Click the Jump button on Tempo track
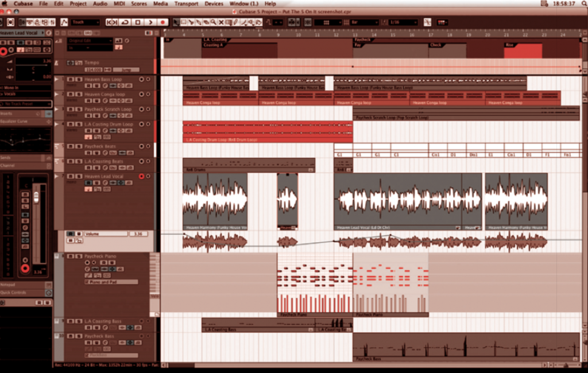Screen dimensions: 588x373 [x=125, y=69]
